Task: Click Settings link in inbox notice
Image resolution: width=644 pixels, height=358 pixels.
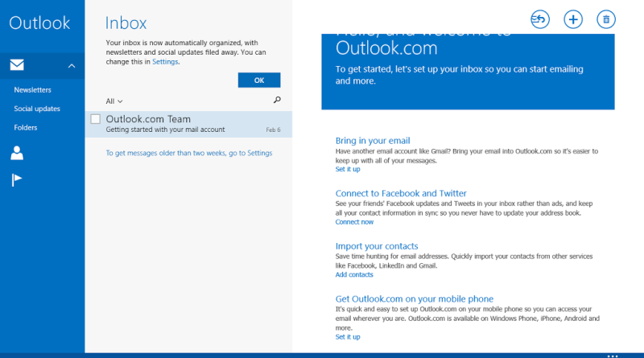Action: (165, 61)
